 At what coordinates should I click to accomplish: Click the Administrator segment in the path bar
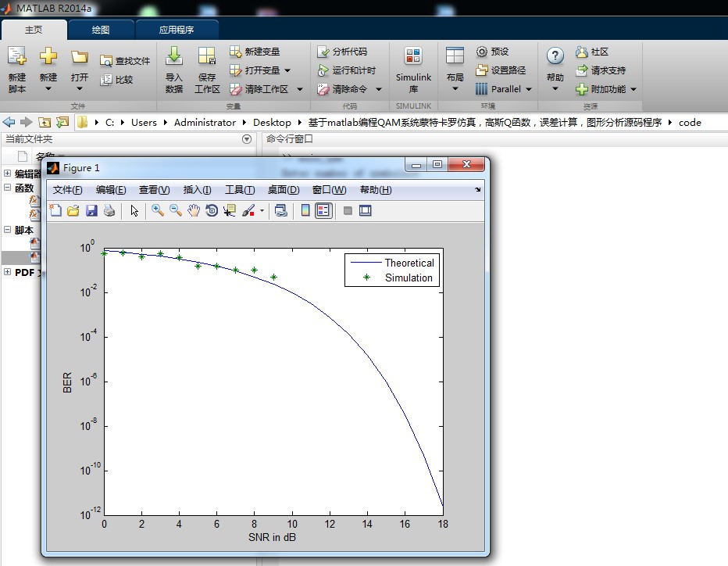(x=205, y=123)
